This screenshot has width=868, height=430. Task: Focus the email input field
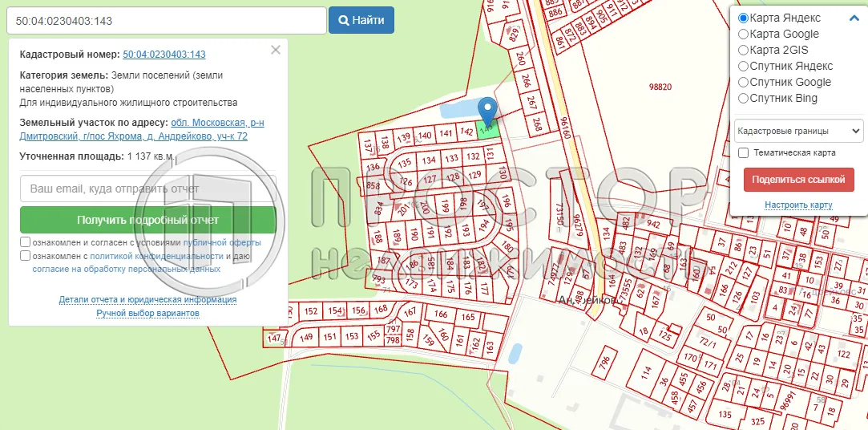pos(147,189)
